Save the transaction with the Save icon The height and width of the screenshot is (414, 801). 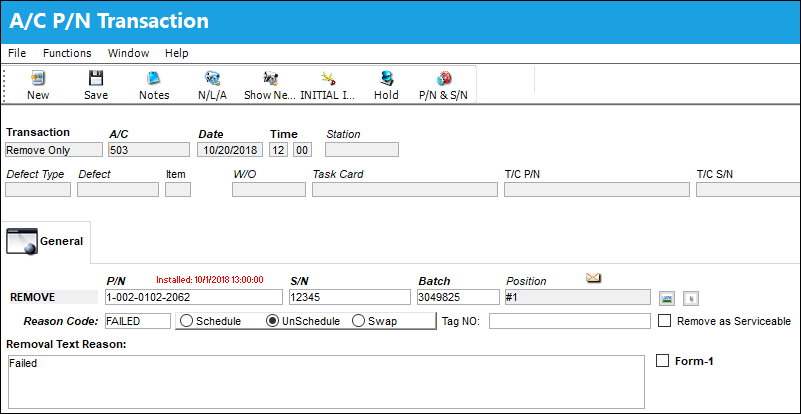(96, 78)
